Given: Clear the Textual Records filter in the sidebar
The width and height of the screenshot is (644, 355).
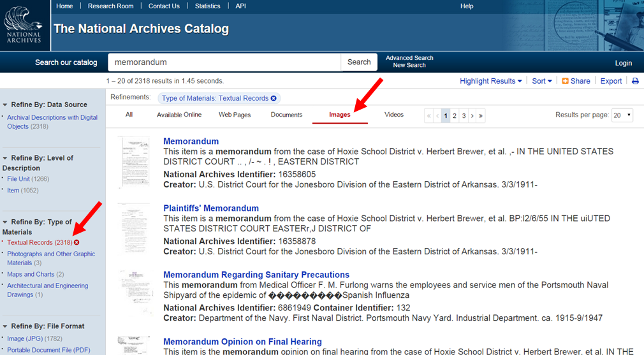Looking at the screenshot, I should coord(77,243).
